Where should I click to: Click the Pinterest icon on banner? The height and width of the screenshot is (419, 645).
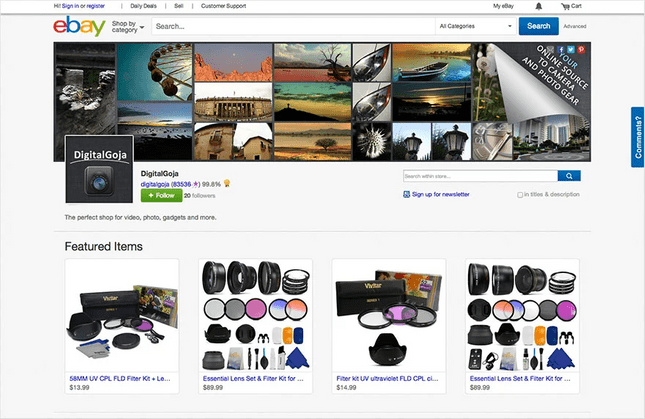pos(582,49)
